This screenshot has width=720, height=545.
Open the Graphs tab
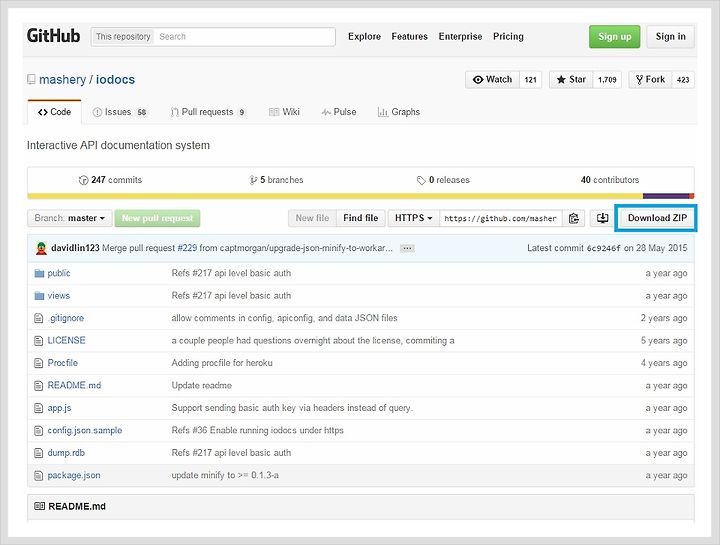pos(399,112)
